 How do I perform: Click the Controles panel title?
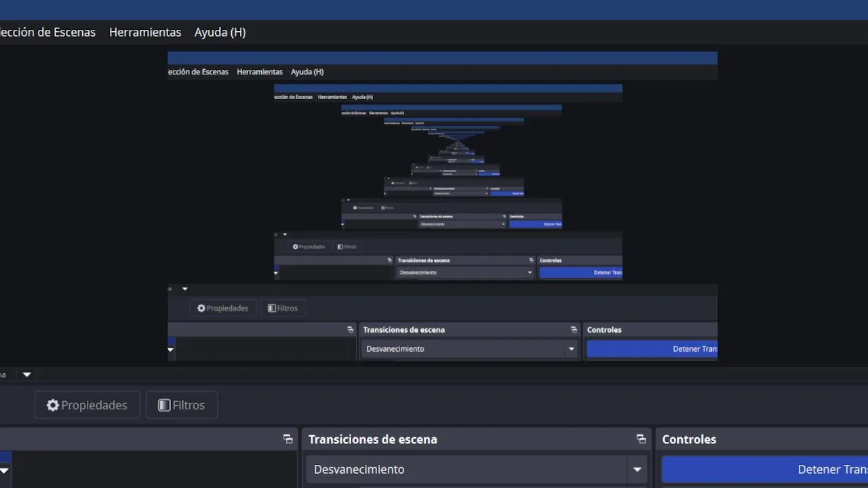point(689,439)
